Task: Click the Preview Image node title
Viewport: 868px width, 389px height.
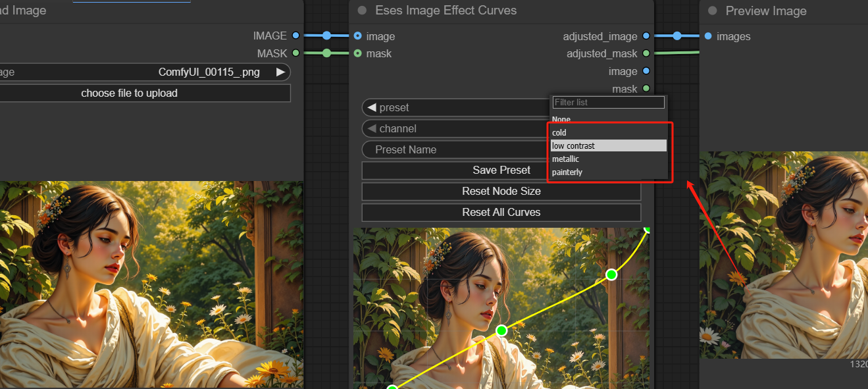Action: coord(766,11)
